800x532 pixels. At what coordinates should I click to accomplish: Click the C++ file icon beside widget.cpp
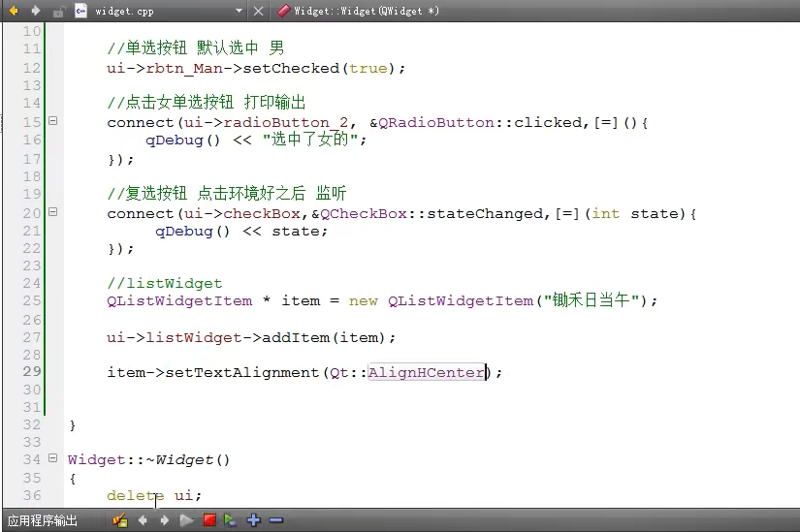click(80, 11)
